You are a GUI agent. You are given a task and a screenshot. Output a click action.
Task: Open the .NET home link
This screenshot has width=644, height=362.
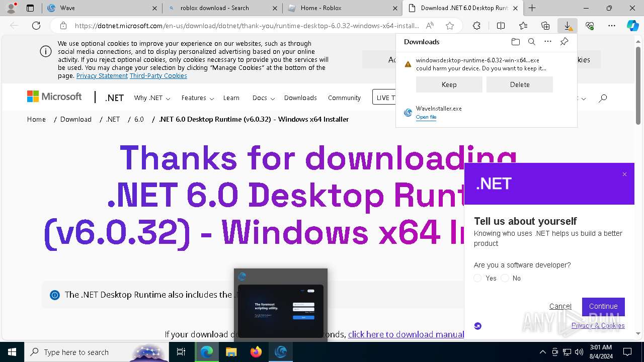click(115, 98)
